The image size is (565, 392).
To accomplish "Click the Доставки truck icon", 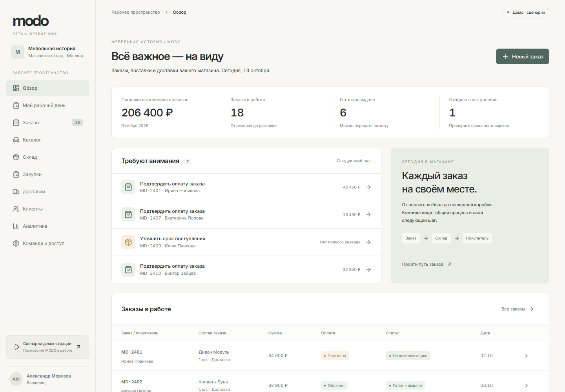I will (16, 192).
